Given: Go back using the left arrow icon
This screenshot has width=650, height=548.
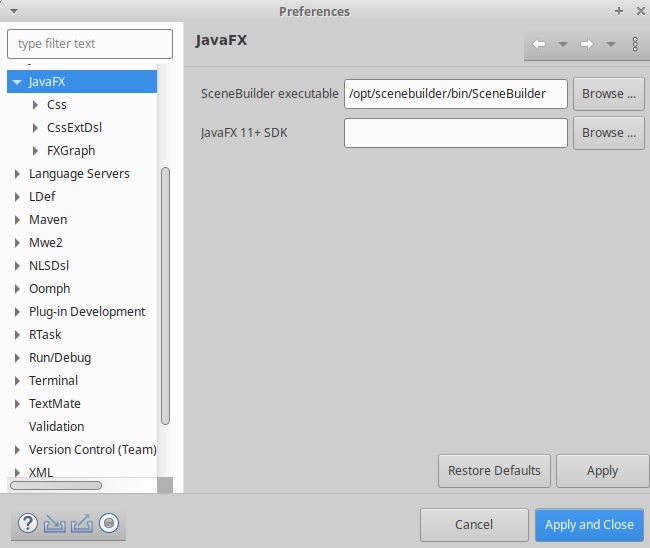Looking at the screenshot, I should [x=539, y=44].
